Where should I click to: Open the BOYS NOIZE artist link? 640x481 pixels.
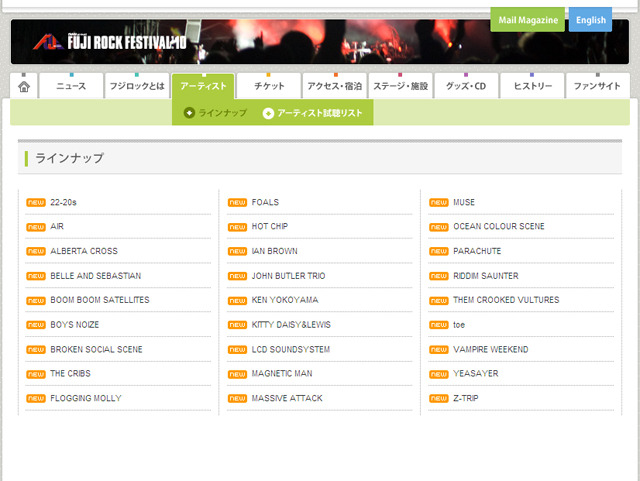[75, 324]
